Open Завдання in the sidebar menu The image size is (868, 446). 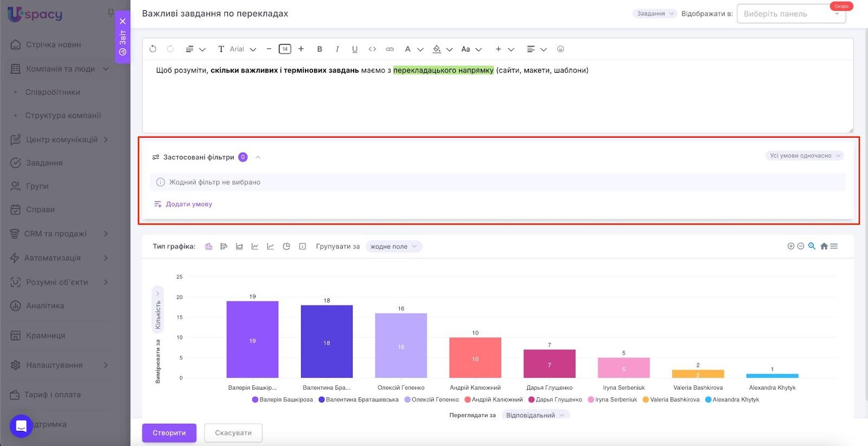tap(44, 163)
